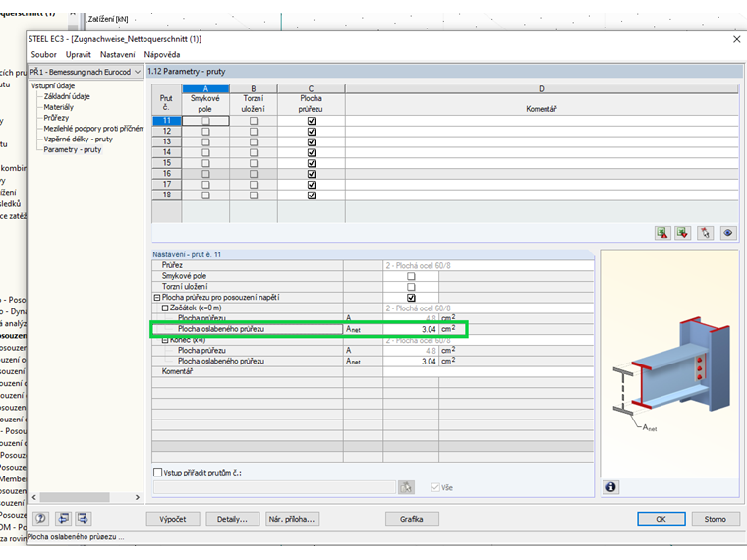Confirm with the OK button
This screenshot has height=560, width=747.
pos(661,519)
